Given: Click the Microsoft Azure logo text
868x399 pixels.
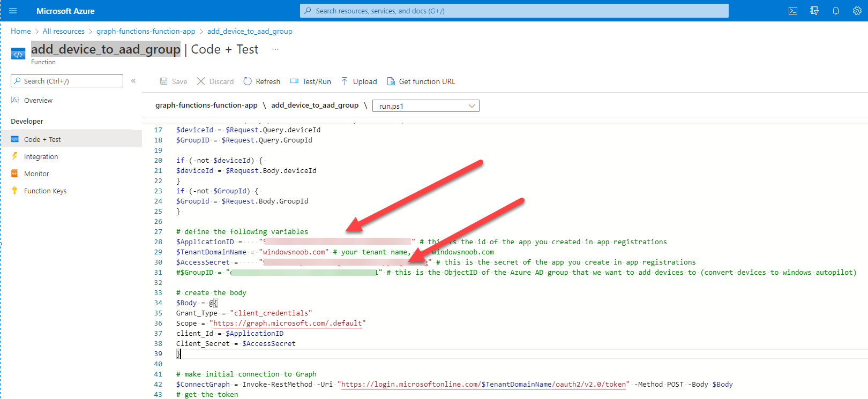Looking at the screenshot, I should pos(65,11).
